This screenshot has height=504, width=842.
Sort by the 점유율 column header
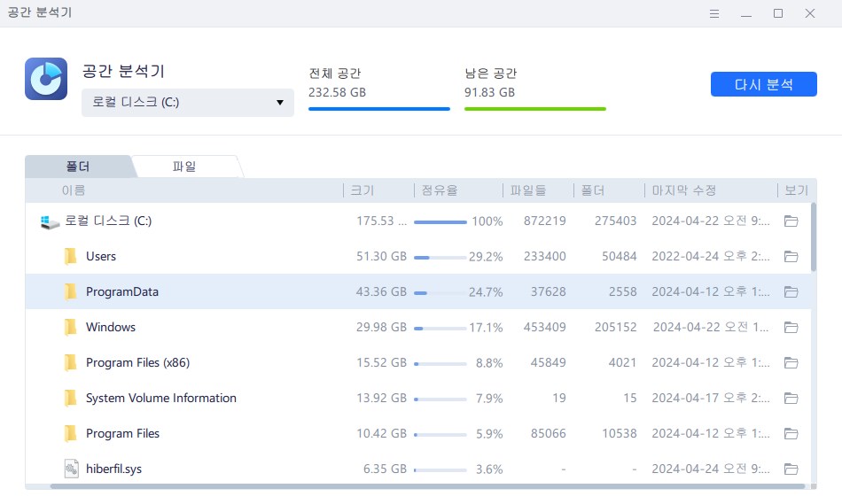tap(440, 190)
